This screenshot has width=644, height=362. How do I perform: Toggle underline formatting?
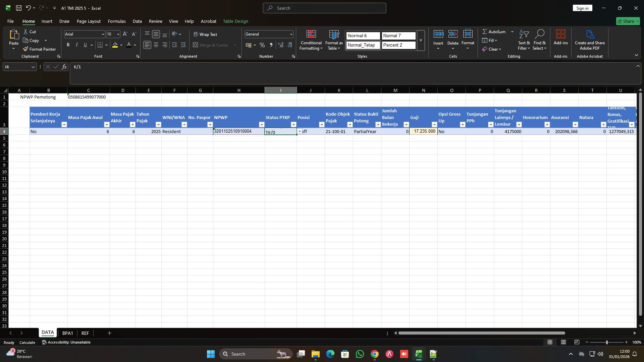coord(85,45)
